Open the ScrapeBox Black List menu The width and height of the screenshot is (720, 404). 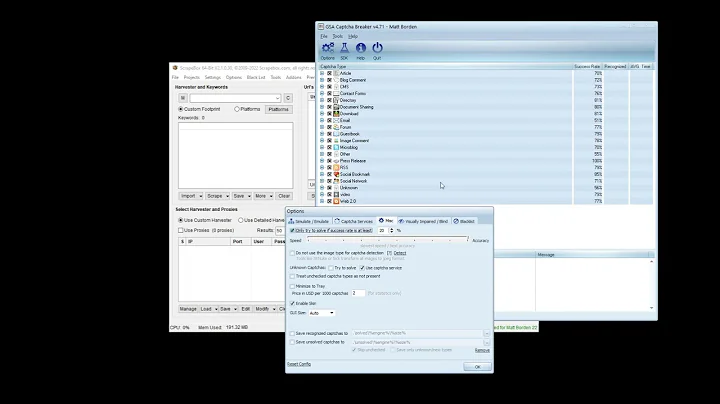click(x=256, y=78)
